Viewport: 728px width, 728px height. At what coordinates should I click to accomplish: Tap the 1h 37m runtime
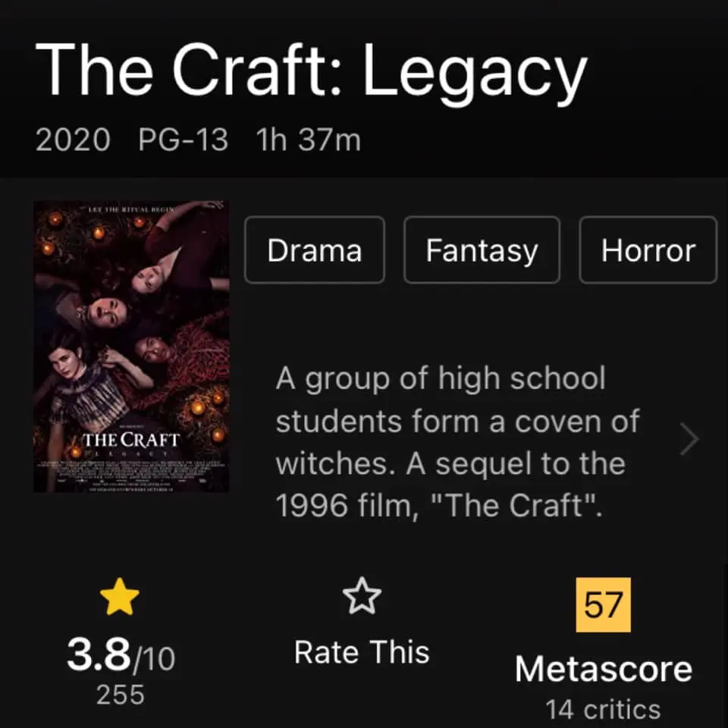pyautogui.click(x=309, y=140)
